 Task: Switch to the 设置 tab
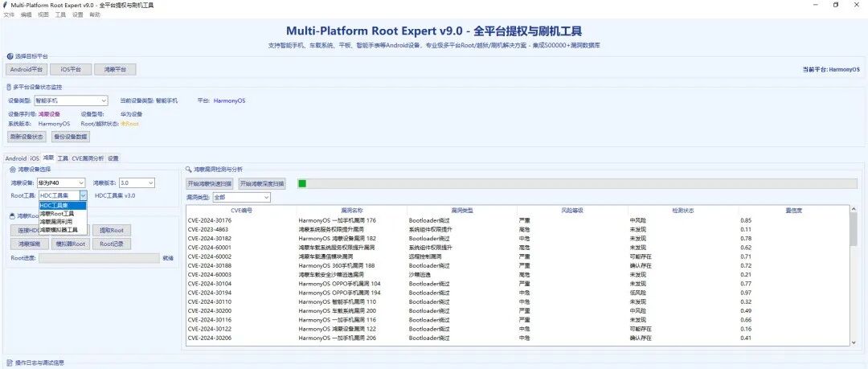[x=113, y=158]
